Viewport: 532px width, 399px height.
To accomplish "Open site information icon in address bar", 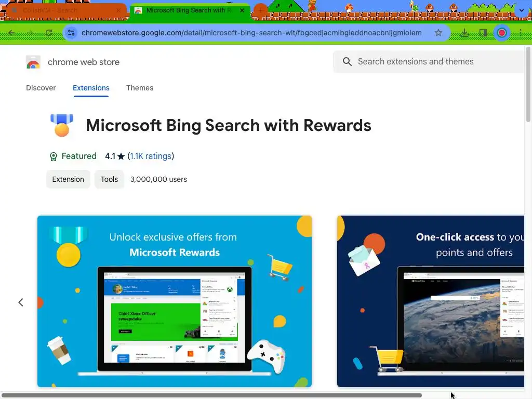I will tap(71, 33).
